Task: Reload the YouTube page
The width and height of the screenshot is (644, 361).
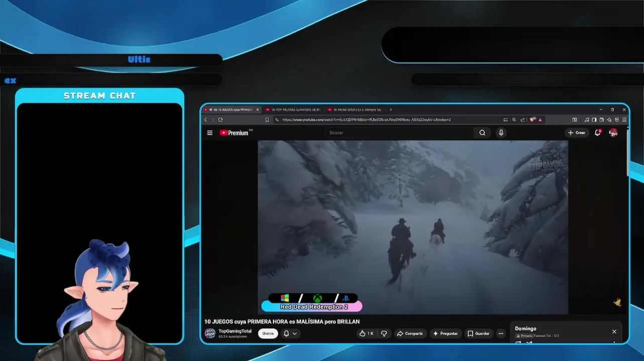Action: pos(220,120)
